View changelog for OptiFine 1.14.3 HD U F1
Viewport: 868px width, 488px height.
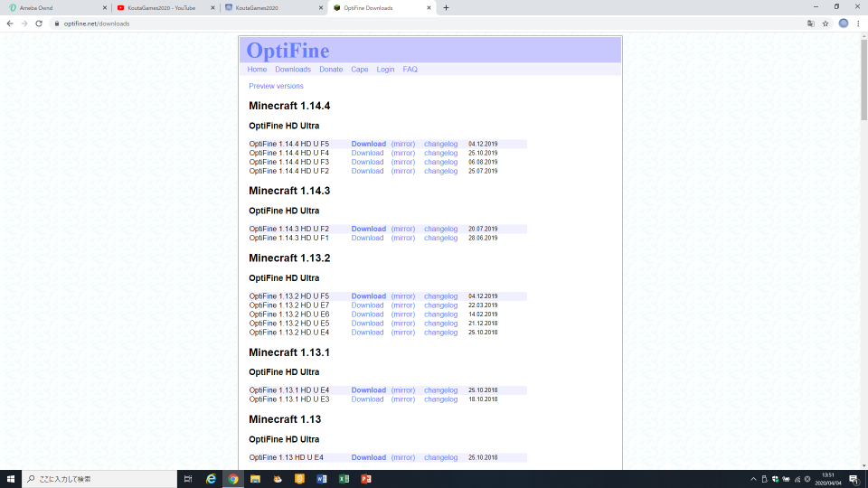pos(440,238)
